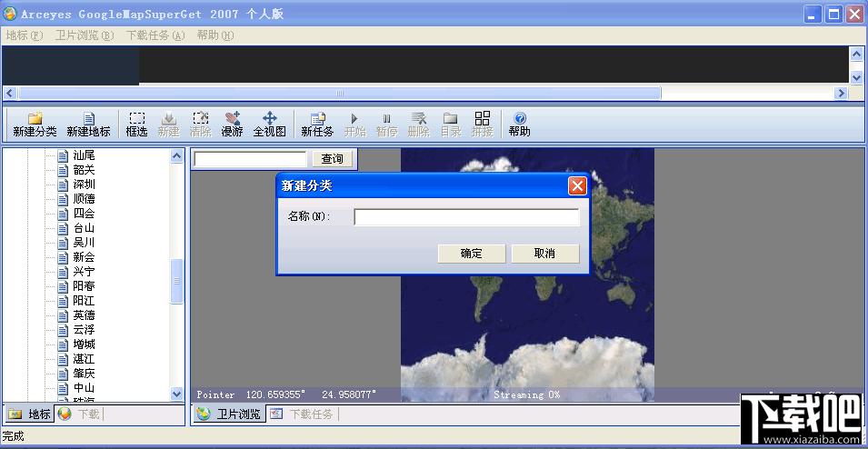Click the map search input box

pos(250,159)
